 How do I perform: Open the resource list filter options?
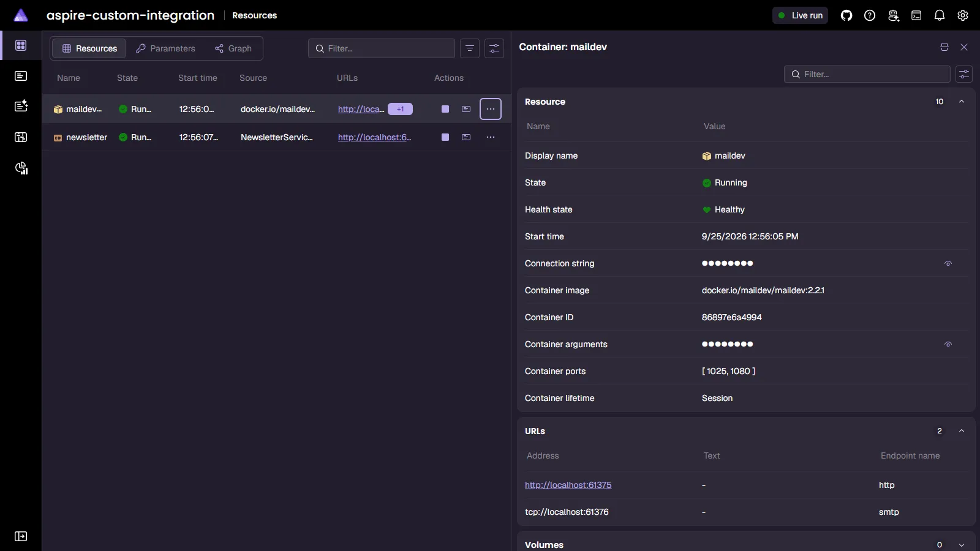tap(470, 48)
